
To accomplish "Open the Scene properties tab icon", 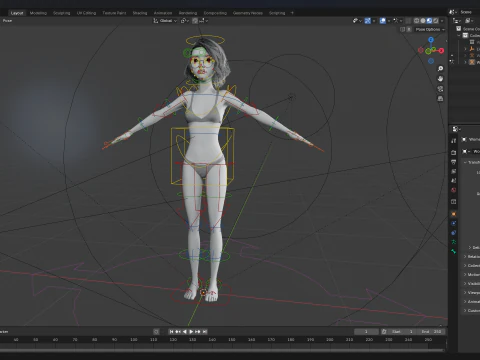I will (454, 181).
